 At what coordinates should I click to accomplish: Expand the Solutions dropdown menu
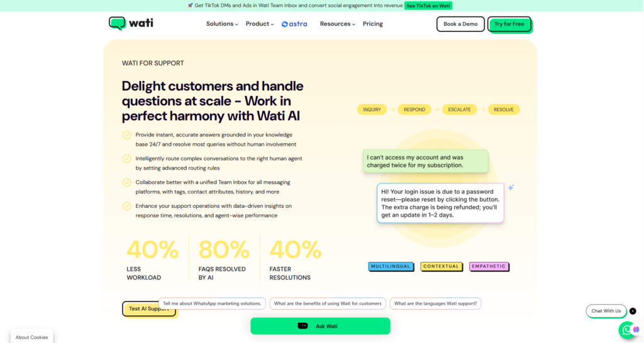222,24
